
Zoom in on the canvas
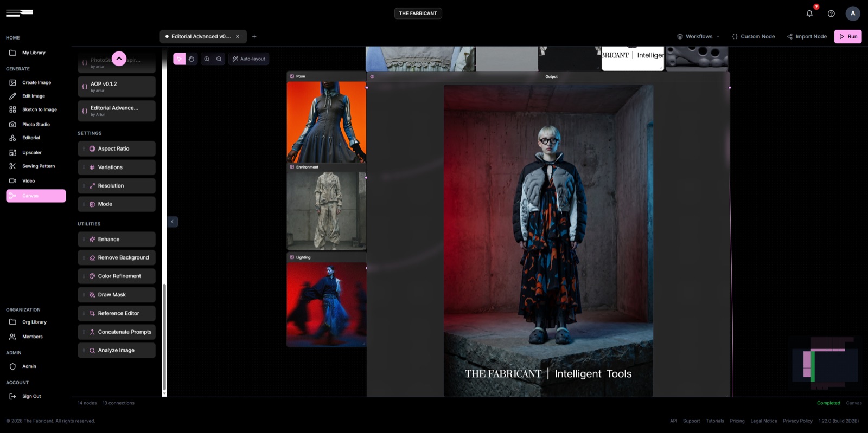tap(207, 59)
